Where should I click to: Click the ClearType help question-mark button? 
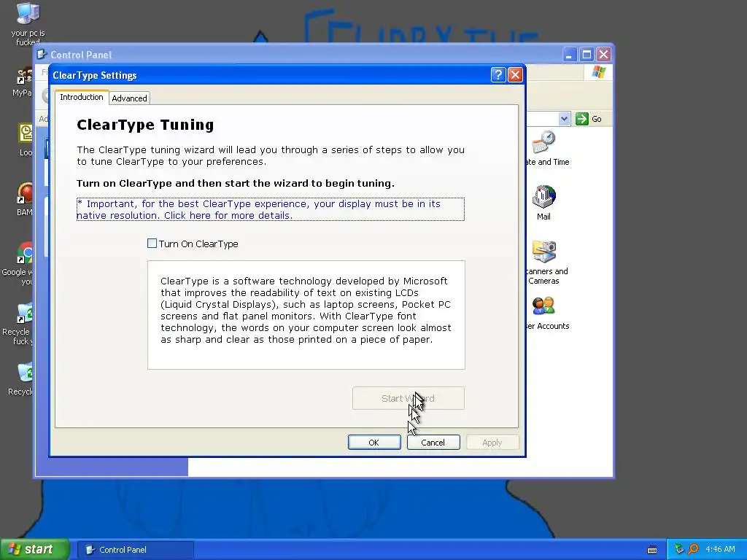(x=498, y=75)
